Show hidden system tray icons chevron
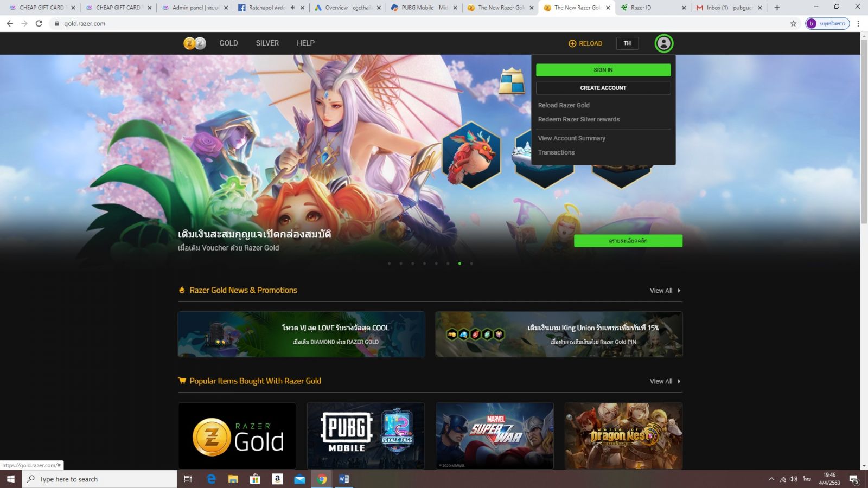The image size is (868, 488). coord(771,479)
